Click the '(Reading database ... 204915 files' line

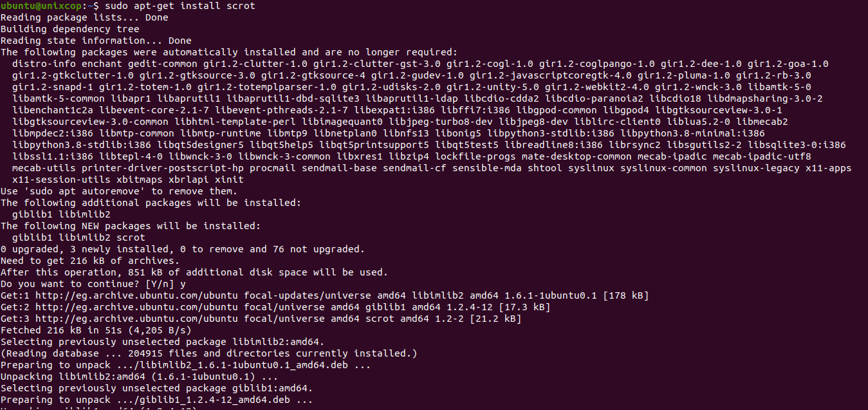209,353
